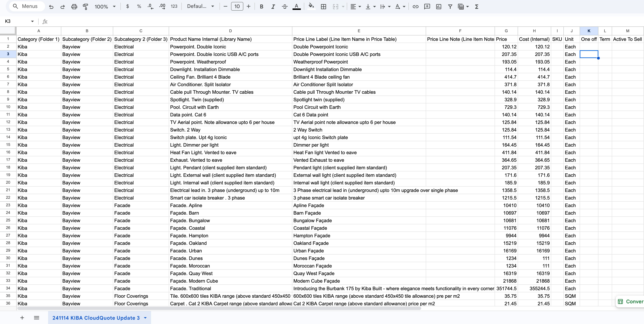Toggle strikethrough formatting
The height and width of the screenshot is (324, 644).
(284, 7)
